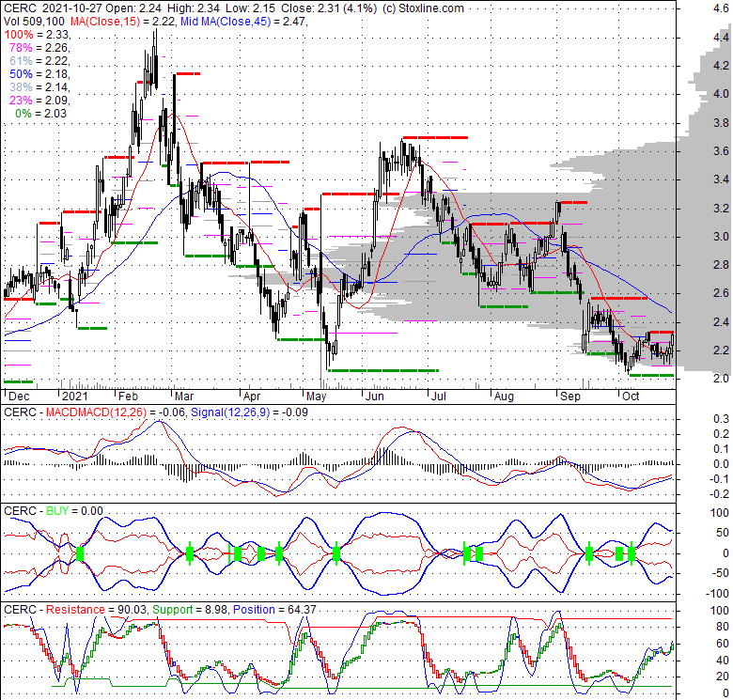
Task: Click the 80 label on Resistance panel axis
Action: point(723,627)
